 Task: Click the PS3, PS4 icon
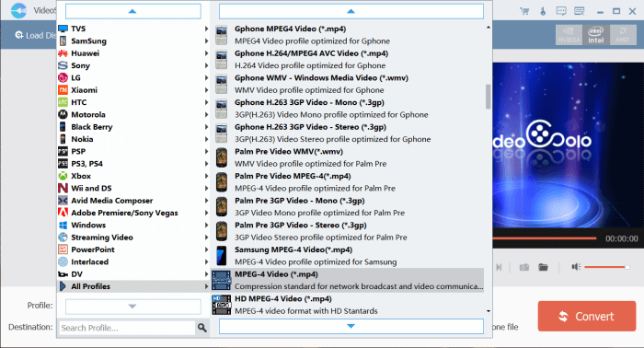63,164
